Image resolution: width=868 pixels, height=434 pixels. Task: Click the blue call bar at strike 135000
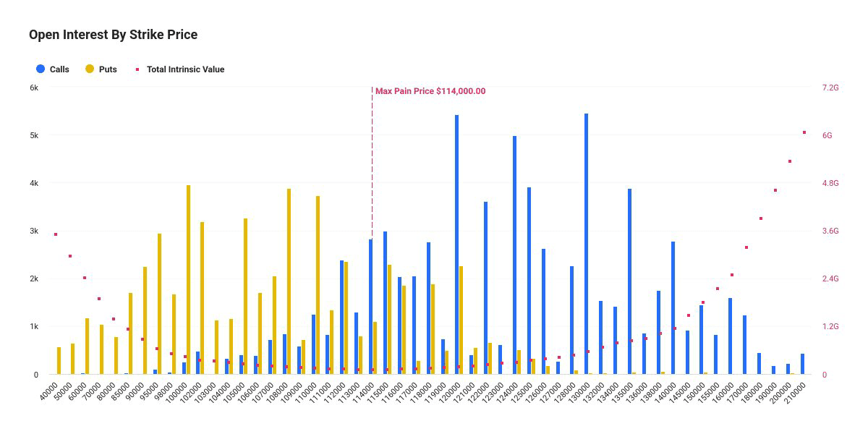pyautogui.click(x=629, y=281)
